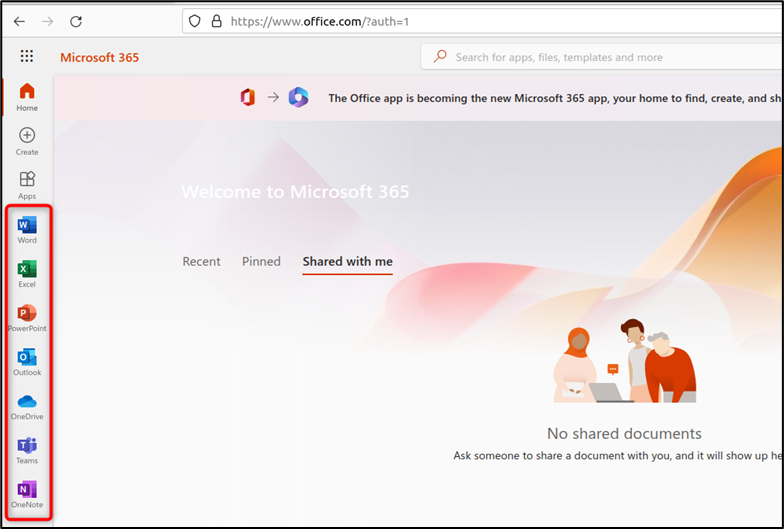Go to Home in the sidebar
This screenshot has width=784, height=529.
tap(27, 97)
